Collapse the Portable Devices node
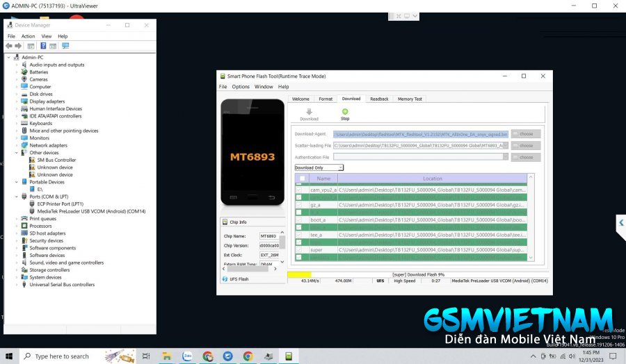This screenshot has height=364, width=626. coord(17,182)
